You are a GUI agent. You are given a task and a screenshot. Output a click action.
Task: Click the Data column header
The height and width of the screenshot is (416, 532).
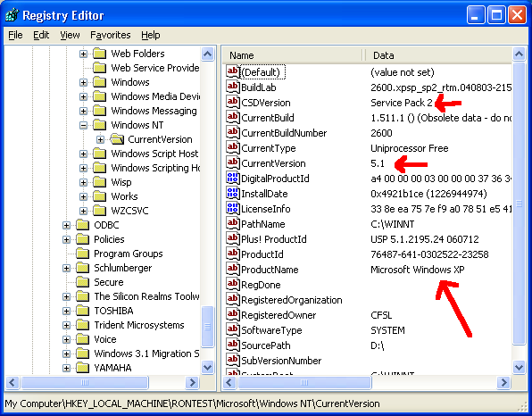point(438,55)
